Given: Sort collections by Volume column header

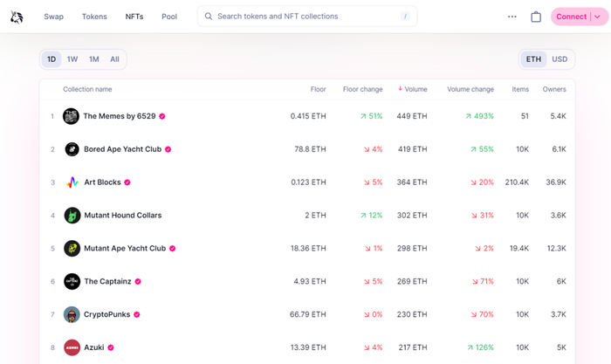Looking at the screenshot, I should click(415, 89).
